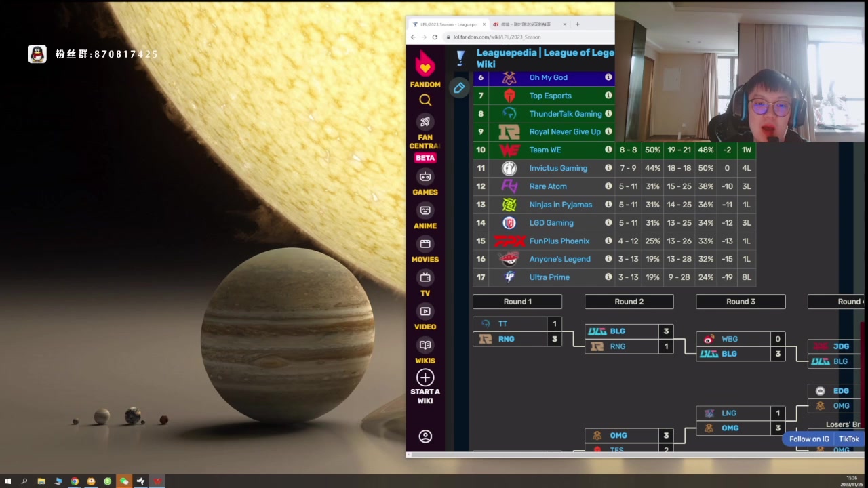The height and width of the screenshot is (488, 868).
Task: Click the Round 2 bracket header
Action: click(x=629, y=302)
